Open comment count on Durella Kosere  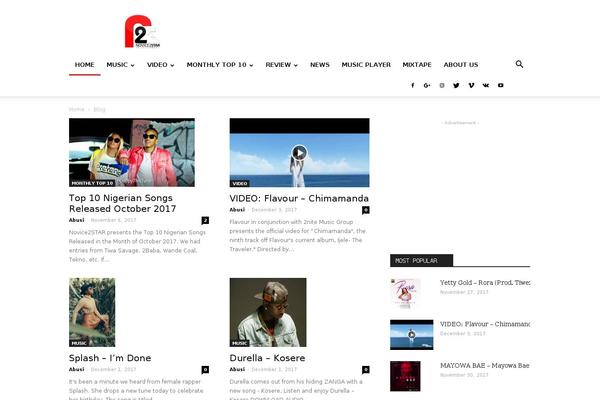coord(366,370)
